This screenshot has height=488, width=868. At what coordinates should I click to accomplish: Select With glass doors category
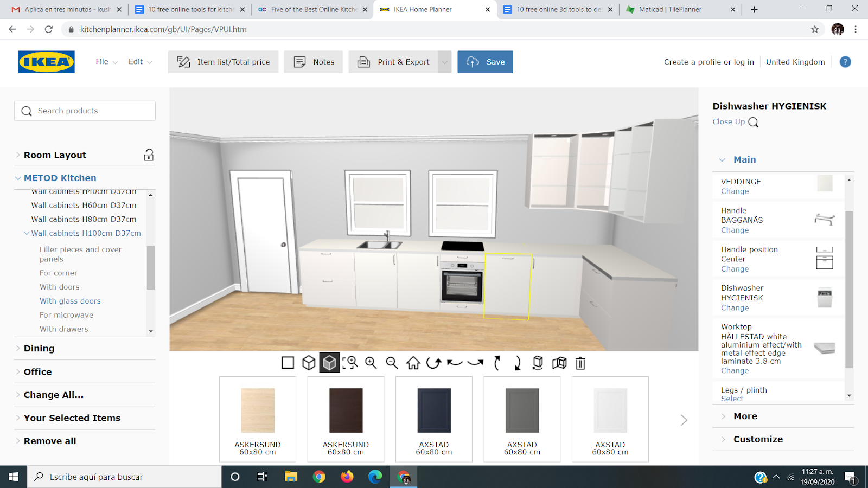click(70, 301)
